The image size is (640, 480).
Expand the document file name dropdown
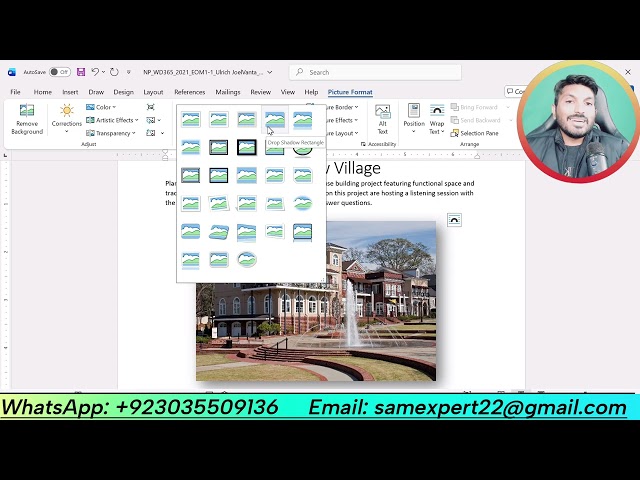click(x=269, y=72)
